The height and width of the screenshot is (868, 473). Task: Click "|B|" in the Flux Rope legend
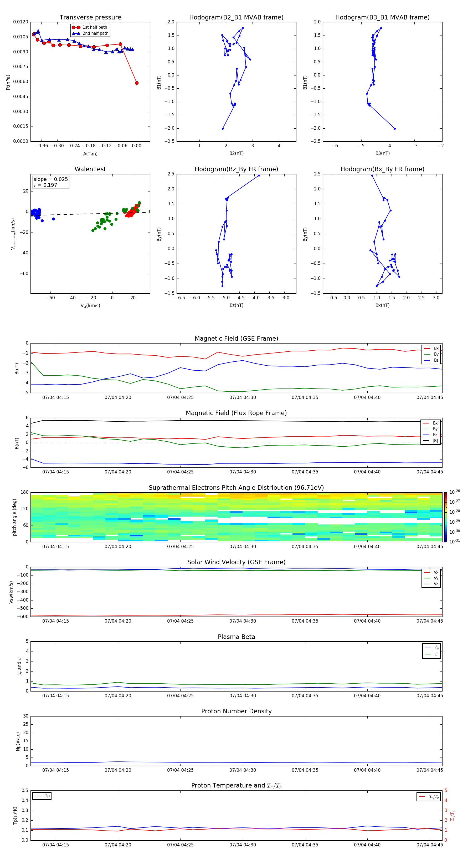pyautogui.click(x=435, y=441)
